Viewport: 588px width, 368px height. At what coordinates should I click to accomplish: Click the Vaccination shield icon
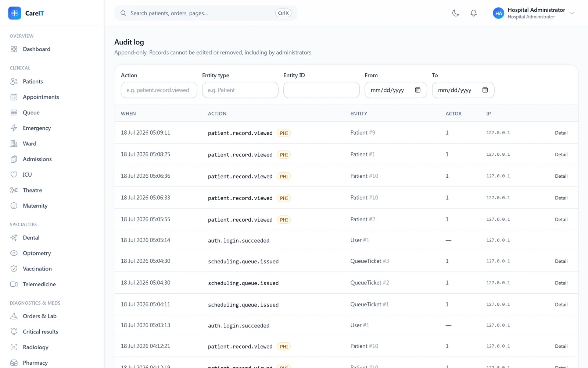14,269
